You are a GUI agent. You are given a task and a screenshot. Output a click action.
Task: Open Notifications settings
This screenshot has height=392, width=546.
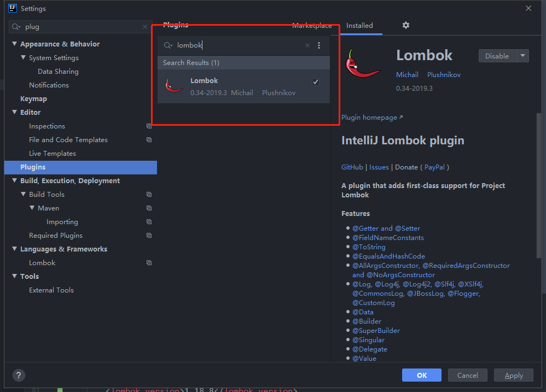(49, 85)
